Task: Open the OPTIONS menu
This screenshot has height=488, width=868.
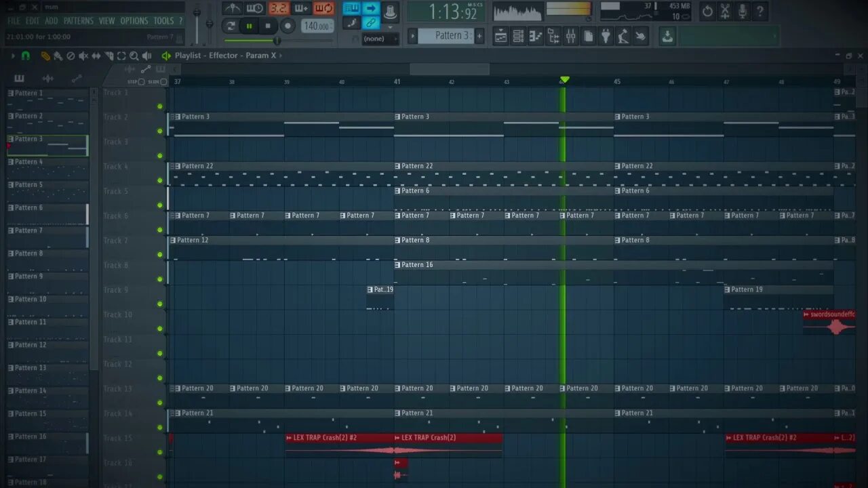Action: coord(134,21)
